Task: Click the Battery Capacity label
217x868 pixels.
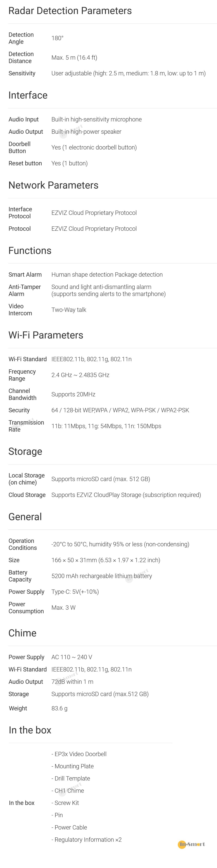Action: click(20, 576)
